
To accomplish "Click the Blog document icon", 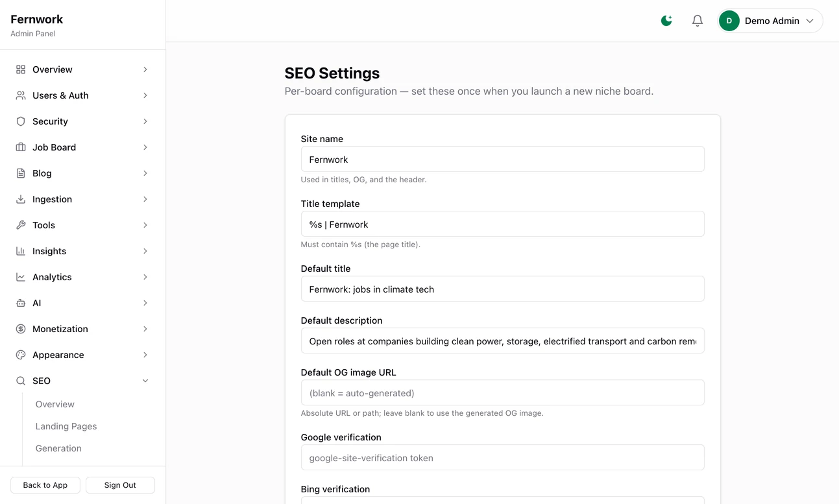I will click(21, 173).
